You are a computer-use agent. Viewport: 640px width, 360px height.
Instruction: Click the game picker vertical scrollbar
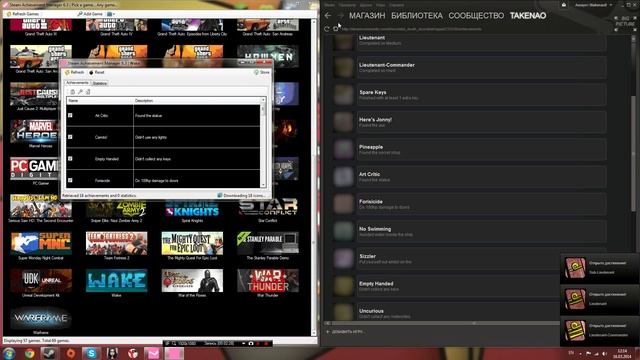coord(314,178)
